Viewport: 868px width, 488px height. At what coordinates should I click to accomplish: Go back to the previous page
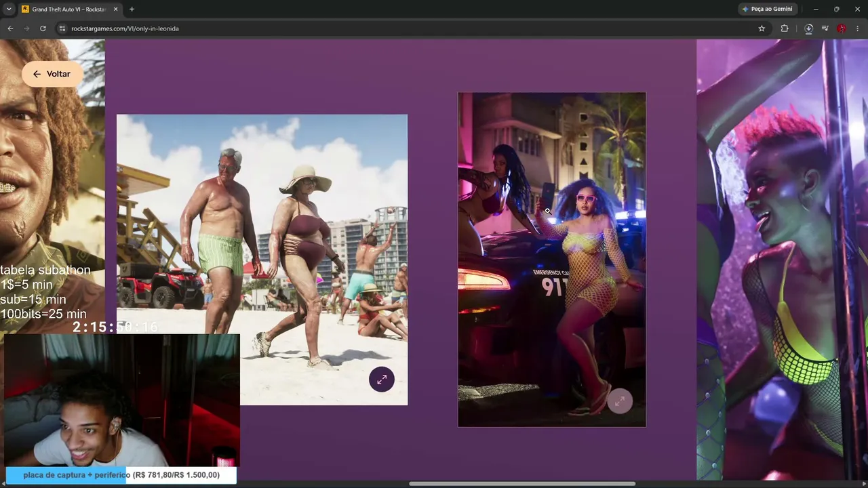[x=10, y=28]
